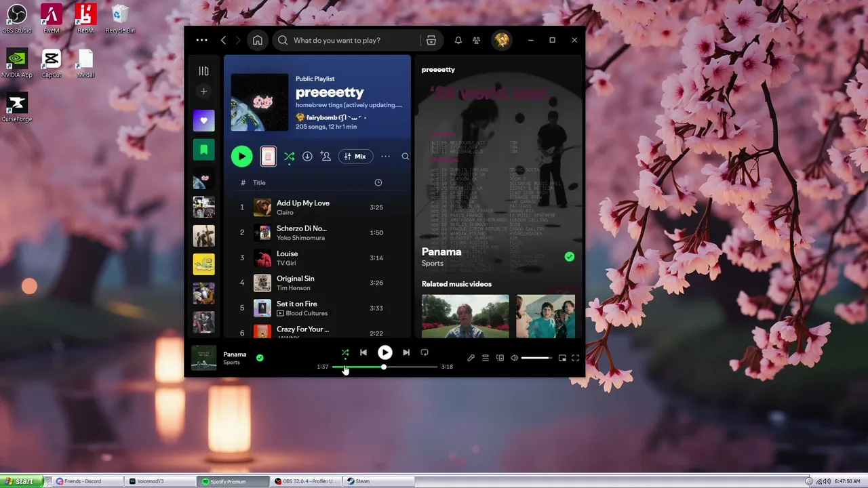Toggle the Liked Songs checkmark in the Now Playing panel

(x=570, y=257)
